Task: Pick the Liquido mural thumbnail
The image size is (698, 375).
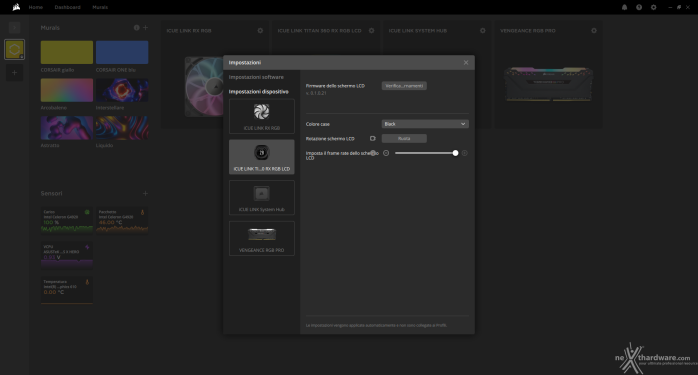Action: tap(122, 128)
